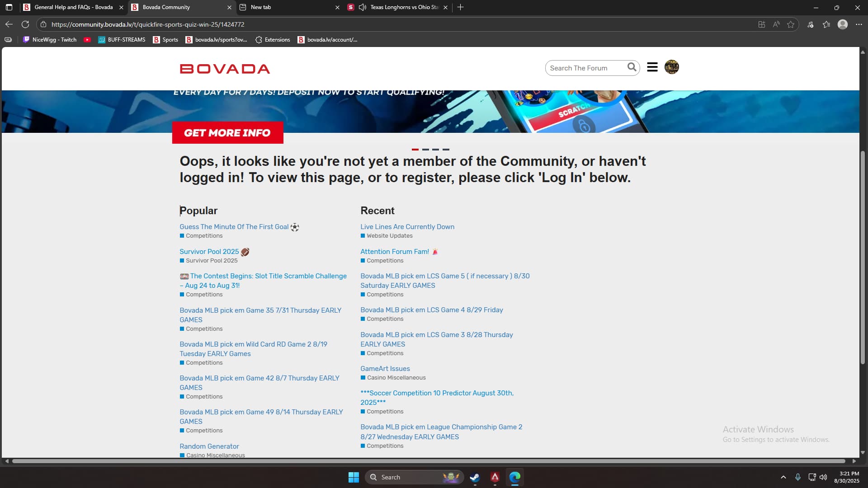Show hidden icons tray chevron
Viewport: 868px width, 488px height.
783,477
